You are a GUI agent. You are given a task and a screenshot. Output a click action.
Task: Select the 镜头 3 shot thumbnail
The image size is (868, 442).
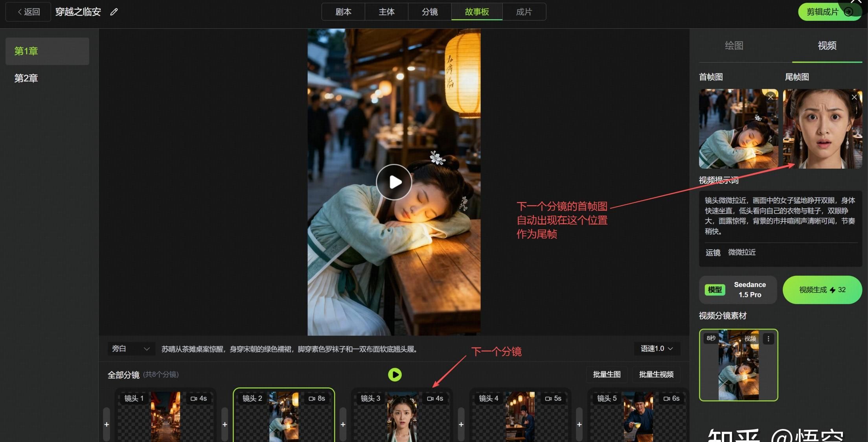[402, 417]
